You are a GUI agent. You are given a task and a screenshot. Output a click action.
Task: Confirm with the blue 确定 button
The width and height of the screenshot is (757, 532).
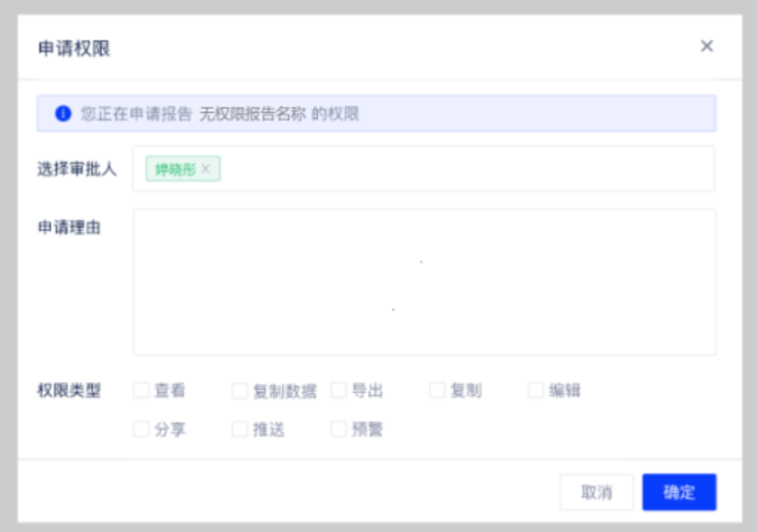[679, 492]
